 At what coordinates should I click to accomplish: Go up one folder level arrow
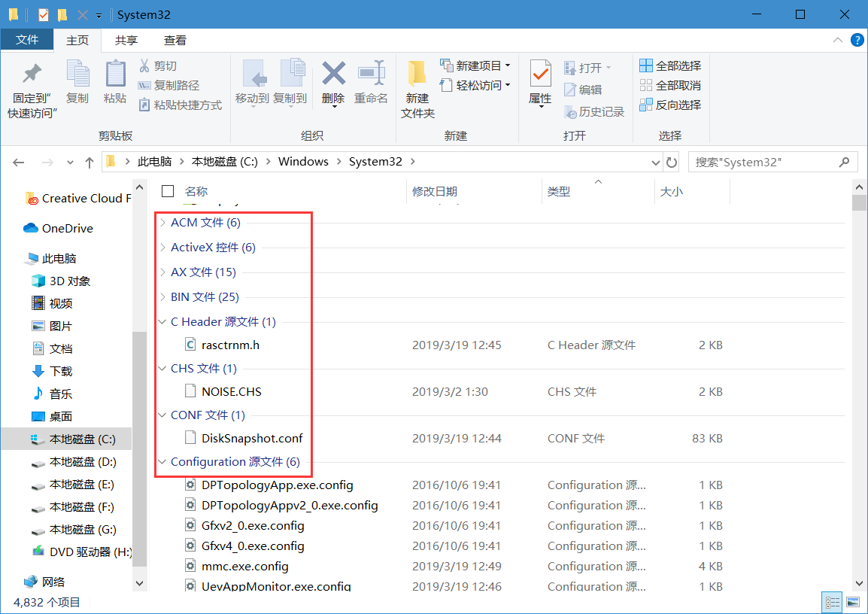89,163
